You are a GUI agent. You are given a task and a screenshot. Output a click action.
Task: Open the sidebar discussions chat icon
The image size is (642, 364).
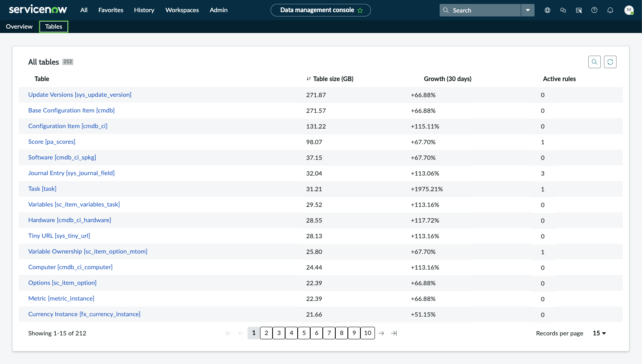[x=563, y=10]
